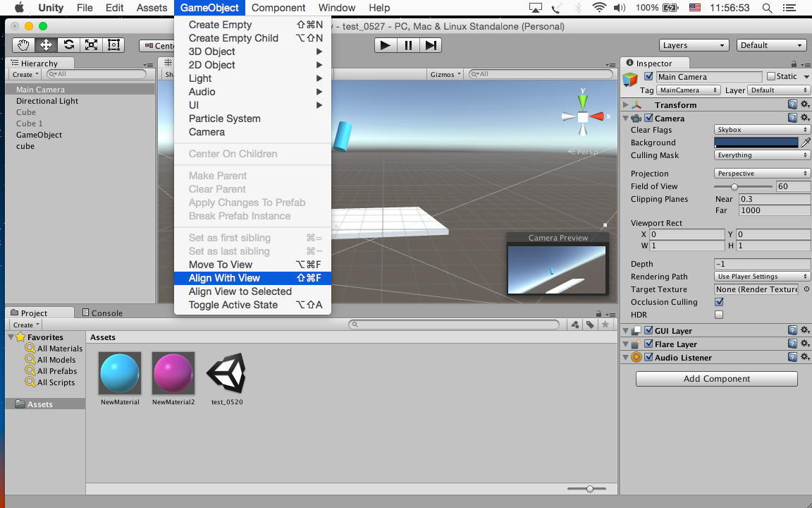The image size is (812, 508).
Task: Open Flare Layer gear menu
Action: tap(805, 344)
